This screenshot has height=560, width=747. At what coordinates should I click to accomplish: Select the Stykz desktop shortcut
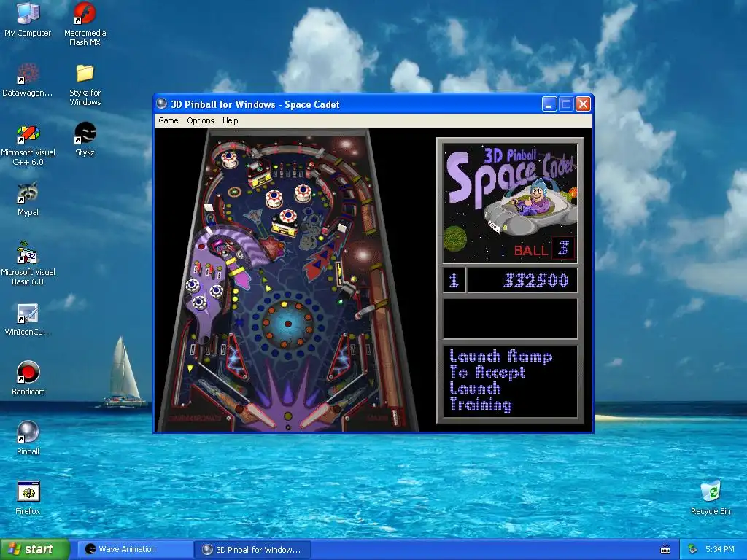(85, 139)
